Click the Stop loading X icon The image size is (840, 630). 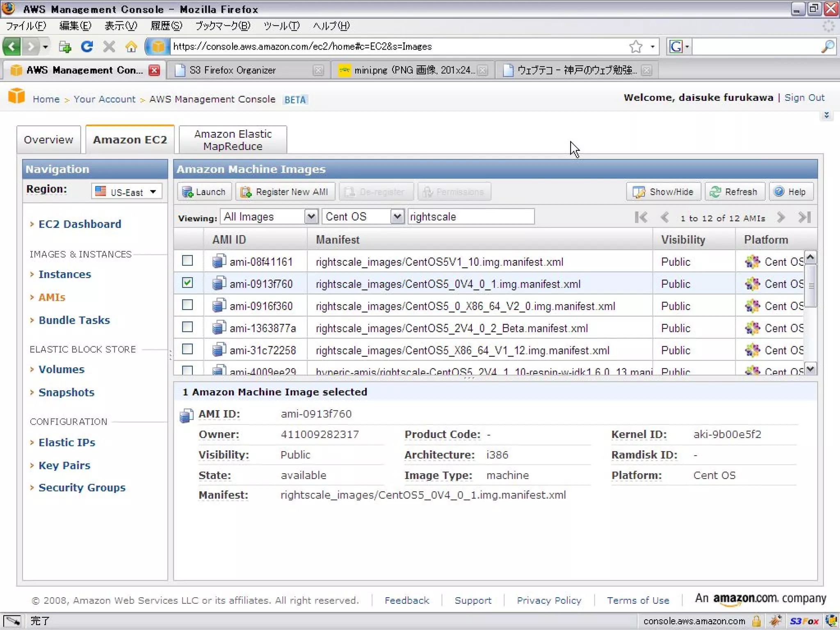109,46
